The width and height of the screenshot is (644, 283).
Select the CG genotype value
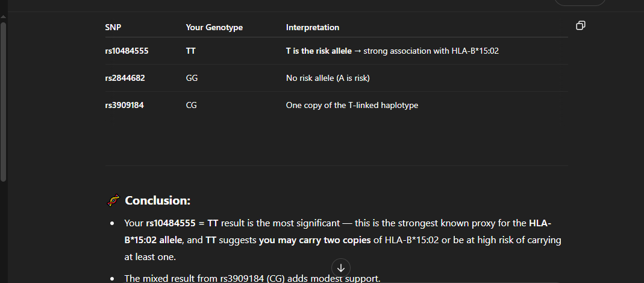point(192,106)
